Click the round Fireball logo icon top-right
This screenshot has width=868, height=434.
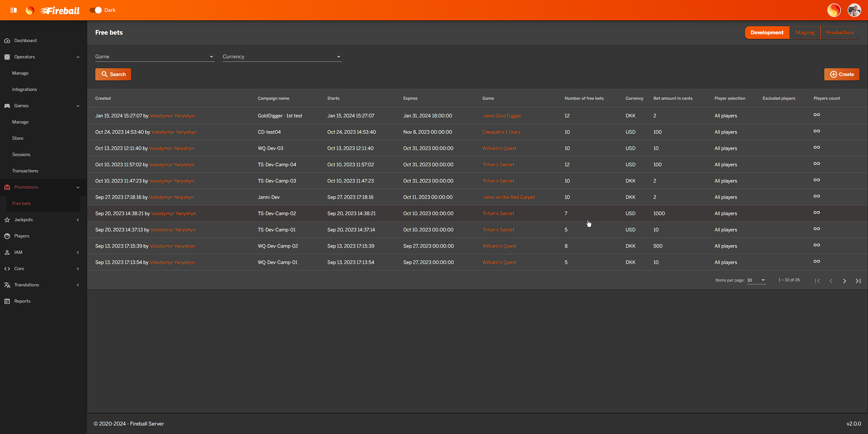[x=834, y=10]
